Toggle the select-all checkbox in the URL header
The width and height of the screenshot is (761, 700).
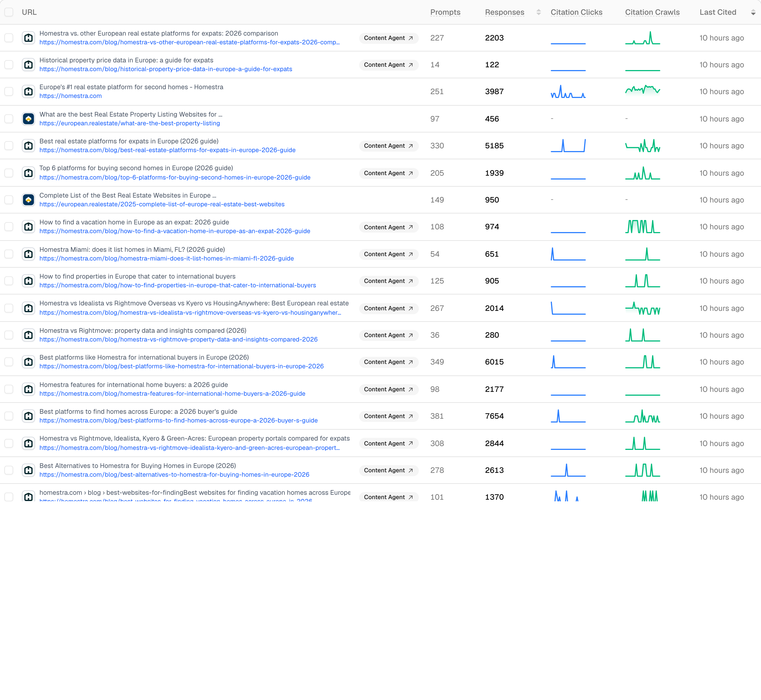coord(9,12)
